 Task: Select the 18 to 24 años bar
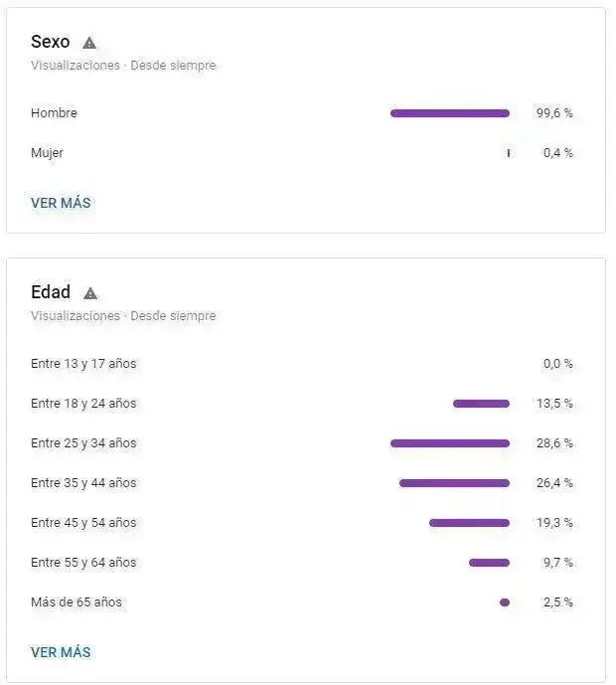pyautogui.click(x=481, y=404)
